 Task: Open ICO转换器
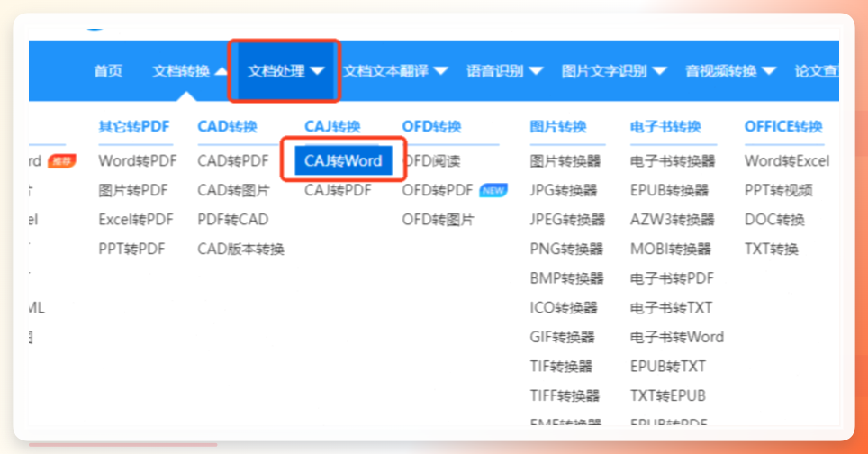tap(564, 308)
